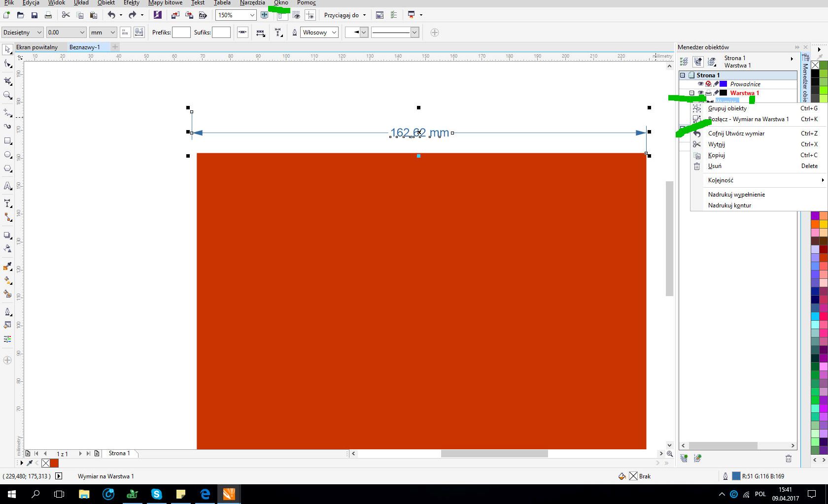Image resolution: width=828 pixels, height=504 pixels.
Task: Select the Zoom magnifier tool
Action: 7,95
